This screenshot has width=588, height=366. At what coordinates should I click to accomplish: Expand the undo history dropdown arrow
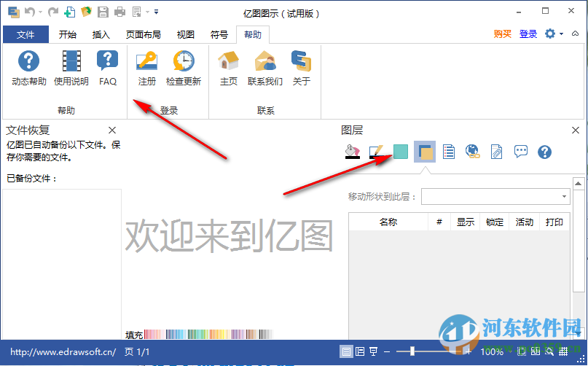point(40,12)
